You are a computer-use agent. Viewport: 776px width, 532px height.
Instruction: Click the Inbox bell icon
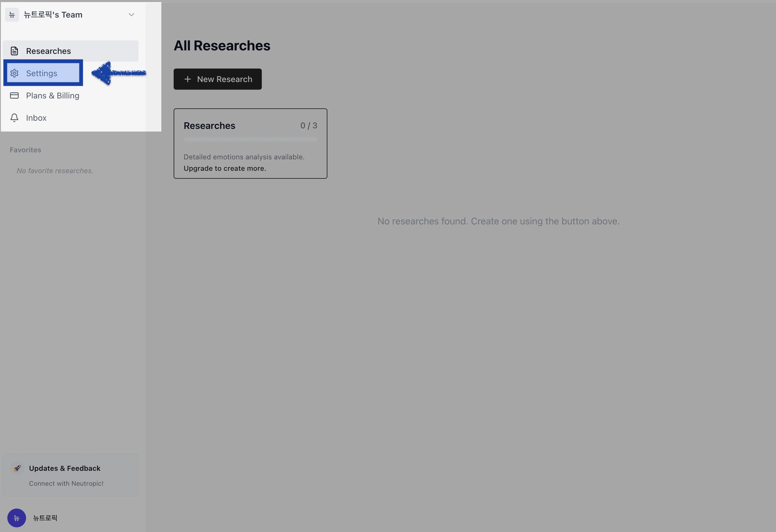pos(14,118)
